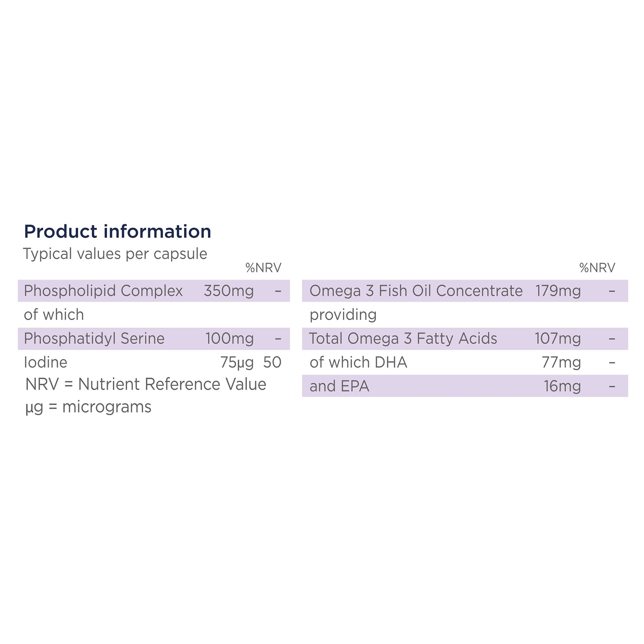Image resolution: width=644 pixels, height=644 pixels.
Task: Click the "Typical values per capsule" subtitle
Action: click(x=115, y=254)
